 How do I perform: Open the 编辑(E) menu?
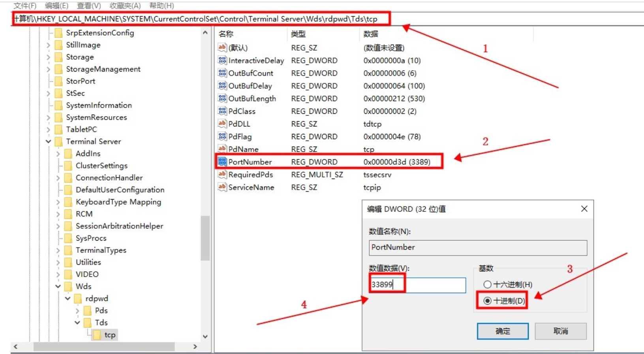[x=56, y=6]
